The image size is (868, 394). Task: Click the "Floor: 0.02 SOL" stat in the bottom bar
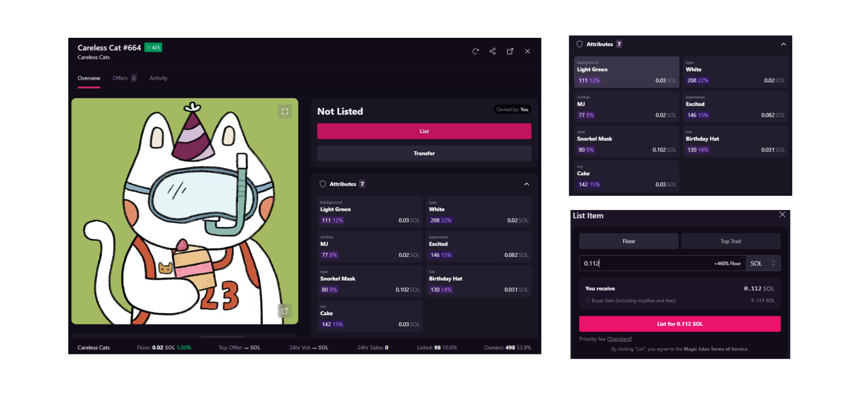(x=164, y=348)
